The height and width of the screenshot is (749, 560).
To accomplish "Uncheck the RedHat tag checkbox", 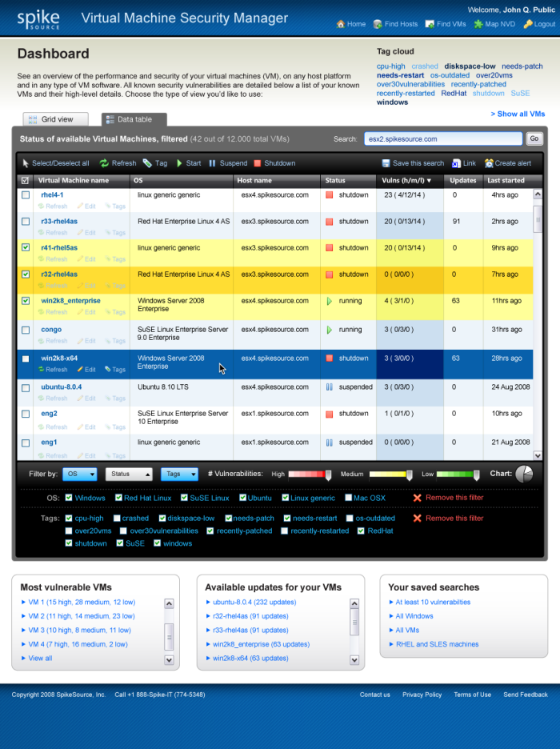I will coord(361,531).
